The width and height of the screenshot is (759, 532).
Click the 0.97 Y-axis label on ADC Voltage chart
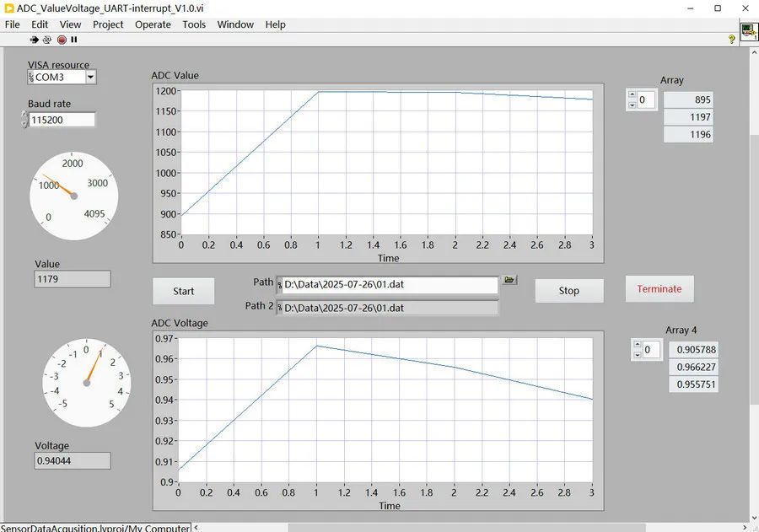coord(164,339)
